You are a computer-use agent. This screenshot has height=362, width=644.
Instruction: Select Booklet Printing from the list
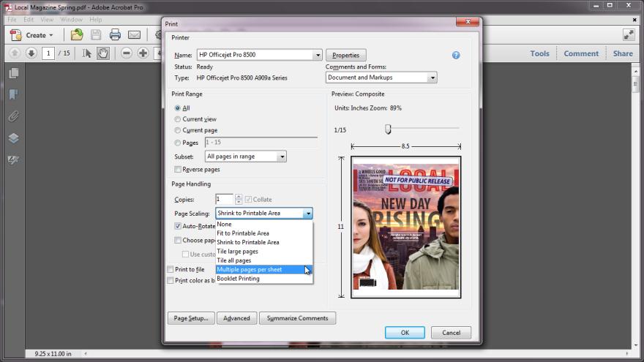238,279
